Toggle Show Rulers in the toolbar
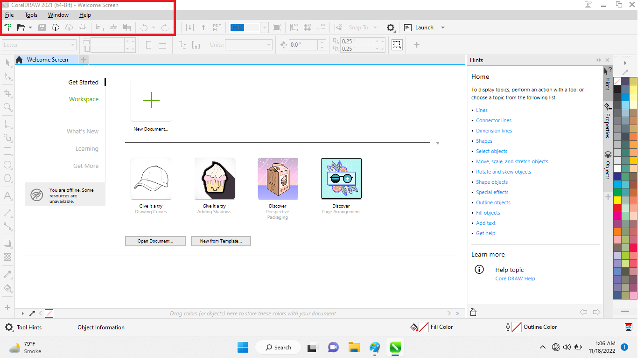 (x=294, y=28)
